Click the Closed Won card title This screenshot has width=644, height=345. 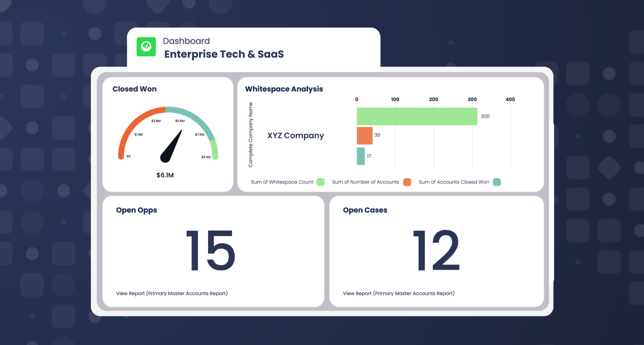[x=135, y=89]
